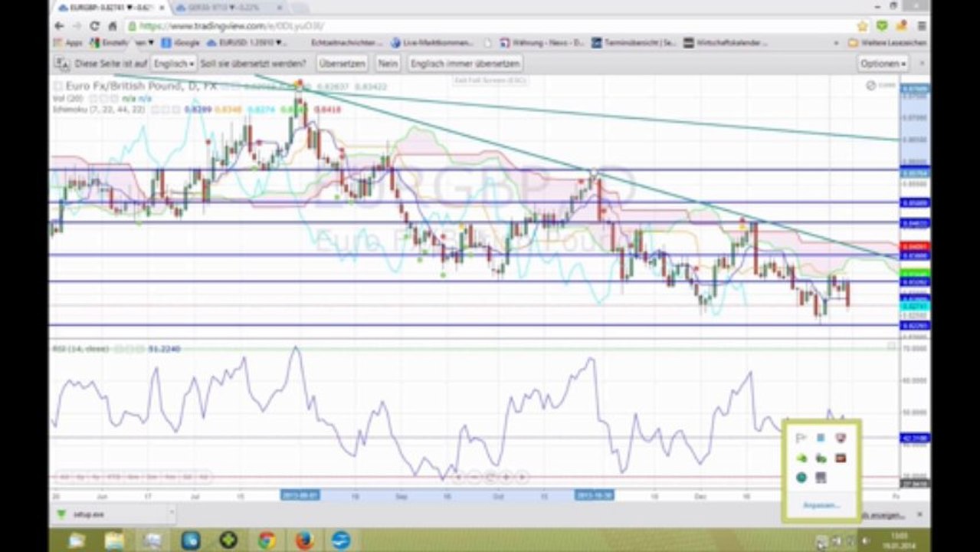Click the address bar with tradingview.com URL
The width and height of the screenshot is (980, 552).
(490, 25)
